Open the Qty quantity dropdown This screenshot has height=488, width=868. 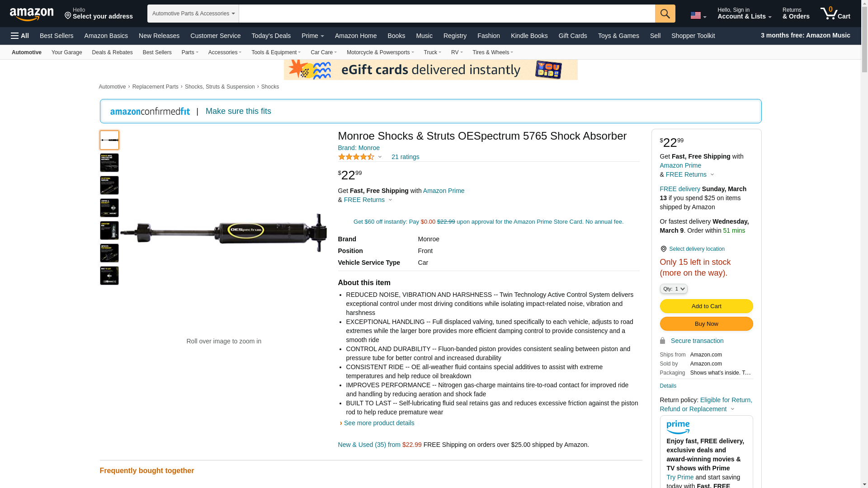tap(673, 289)
